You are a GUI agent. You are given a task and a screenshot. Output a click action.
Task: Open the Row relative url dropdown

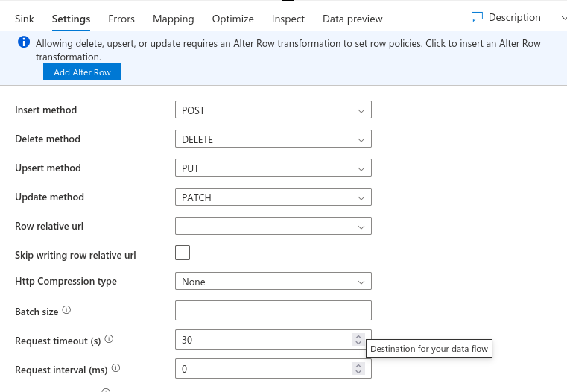click(x=273, y=226)
